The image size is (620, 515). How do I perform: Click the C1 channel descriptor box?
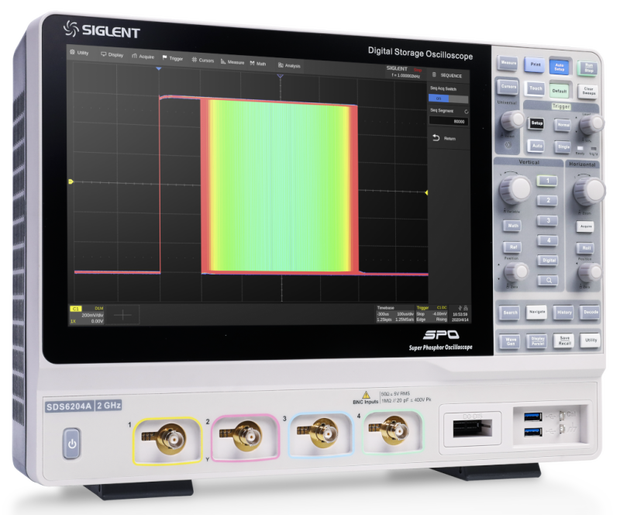coord(87,314)
